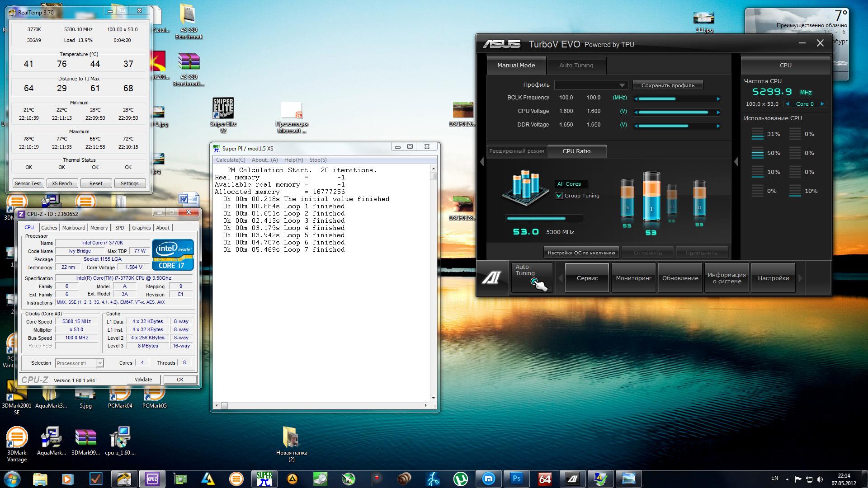Open the Mainboard tab in CPU-Z
This screenshot has width=868, height=488.
tap(74, 228)
